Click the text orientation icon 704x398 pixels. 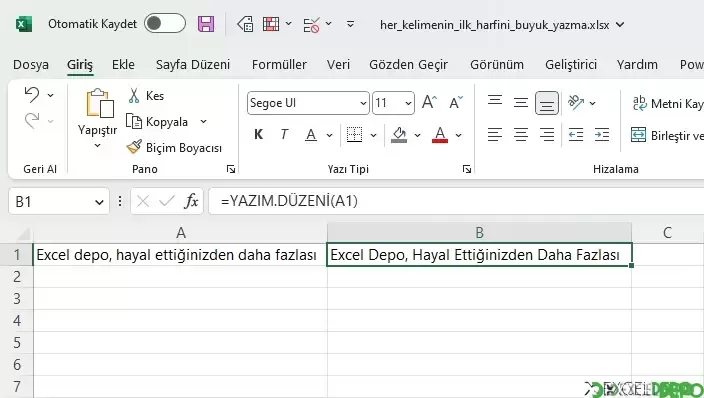pyautogui.click(x=576, y=102)
